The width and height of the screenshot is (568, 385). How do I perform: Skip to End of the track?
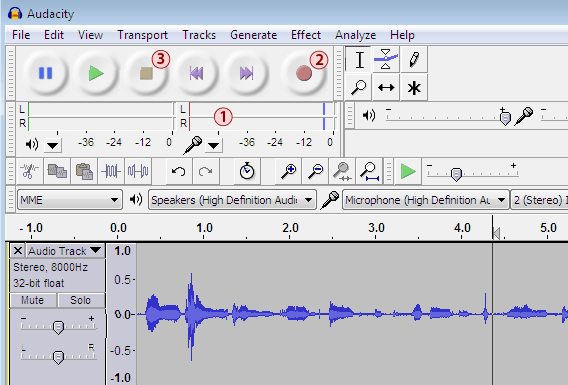246,73
